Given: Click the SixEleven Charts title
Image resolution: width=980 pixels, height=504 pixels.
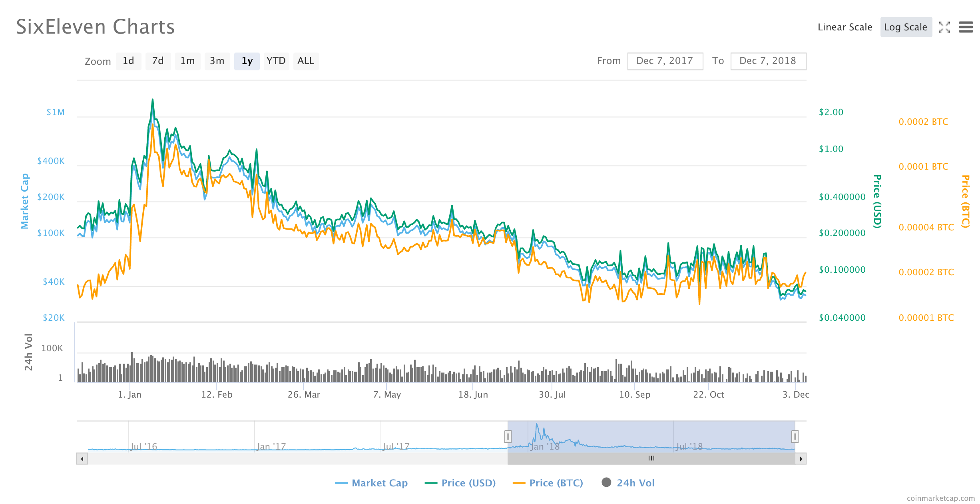Looking at the screenshot, I should point(96,27).
